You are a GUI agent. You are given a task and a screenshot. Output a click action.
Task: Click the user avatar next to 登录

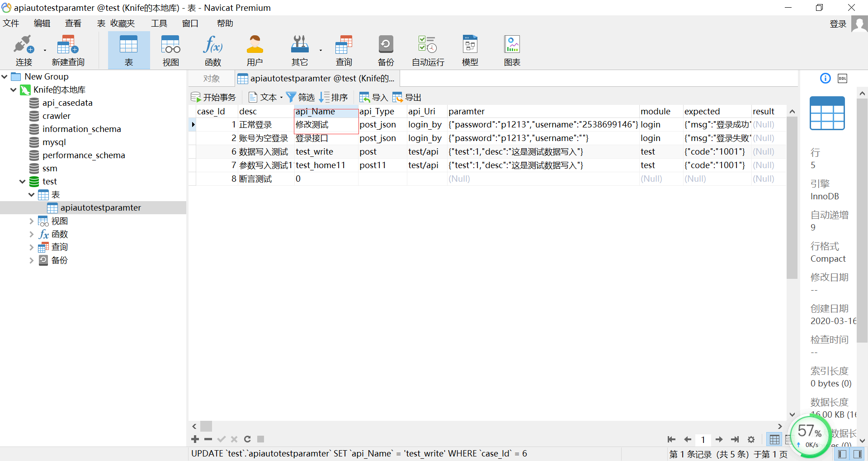[x=859, y=24]
